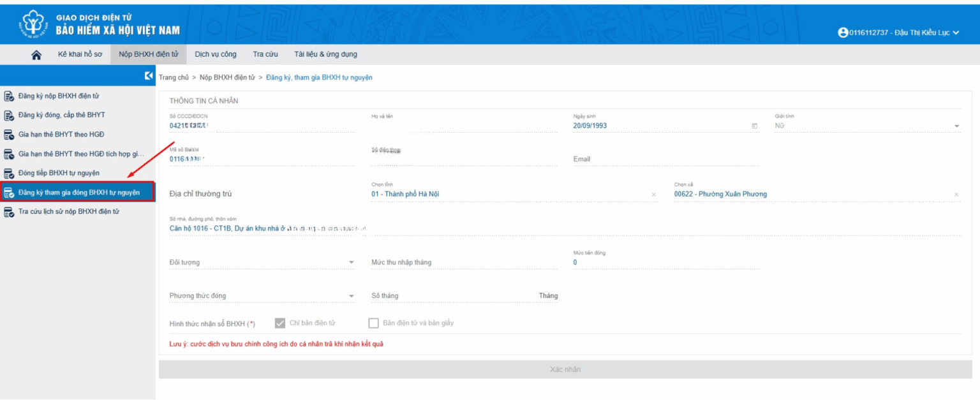Collapse the left sidebar panel arrow

coord(148,76)
